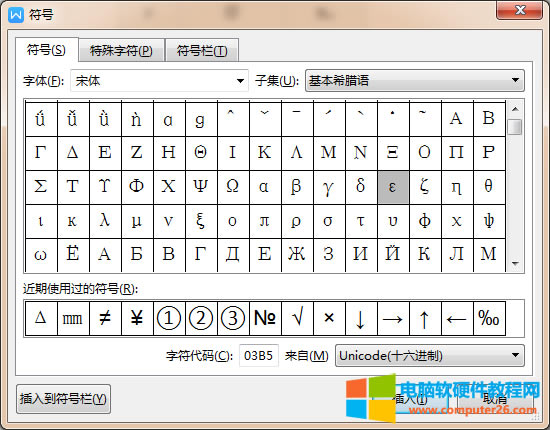The image size is (550, 430).
Task: Choose the capital Pi Π symbol
Action: tap(457, 153)
